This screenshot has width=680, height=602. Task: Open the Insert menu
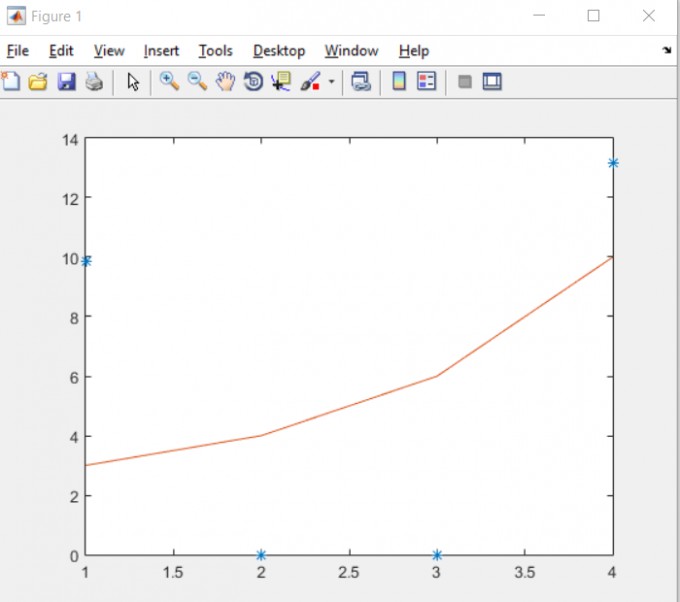coord(161,51)
